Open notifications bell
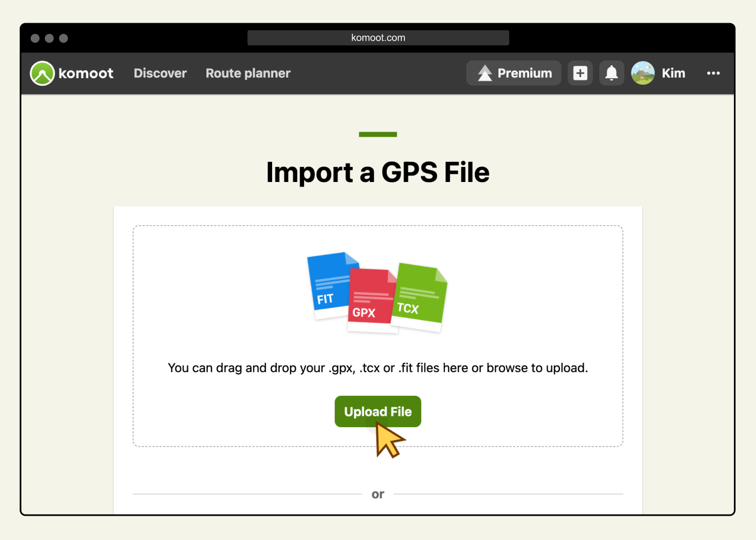 (x=611, y=73)
